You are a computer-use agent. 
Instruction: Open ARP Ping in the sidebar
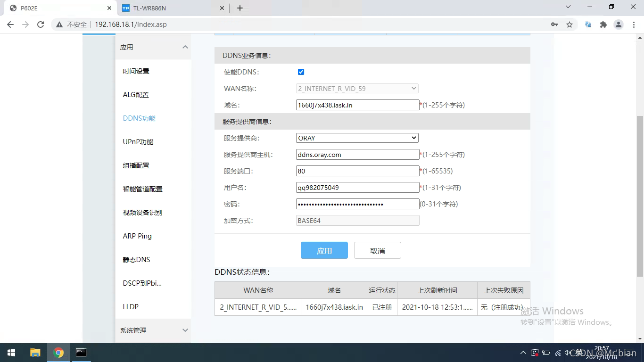coord(137,236)
